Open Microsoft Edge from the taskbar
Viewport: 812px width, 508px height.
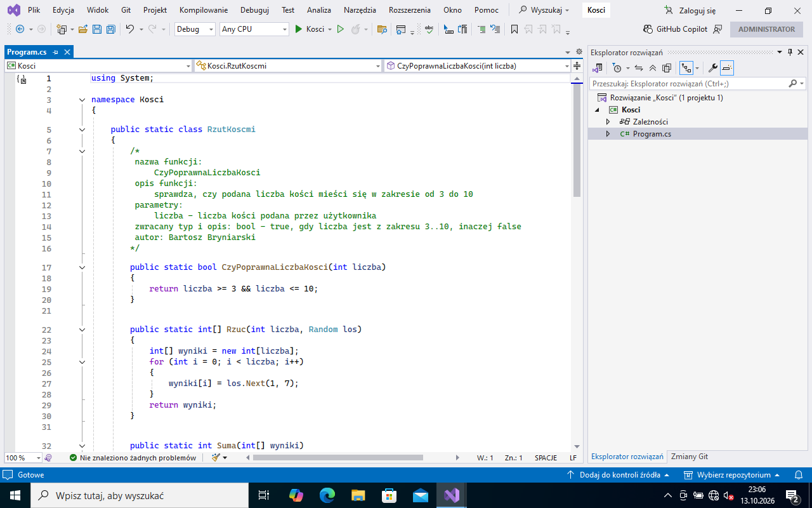327,495
